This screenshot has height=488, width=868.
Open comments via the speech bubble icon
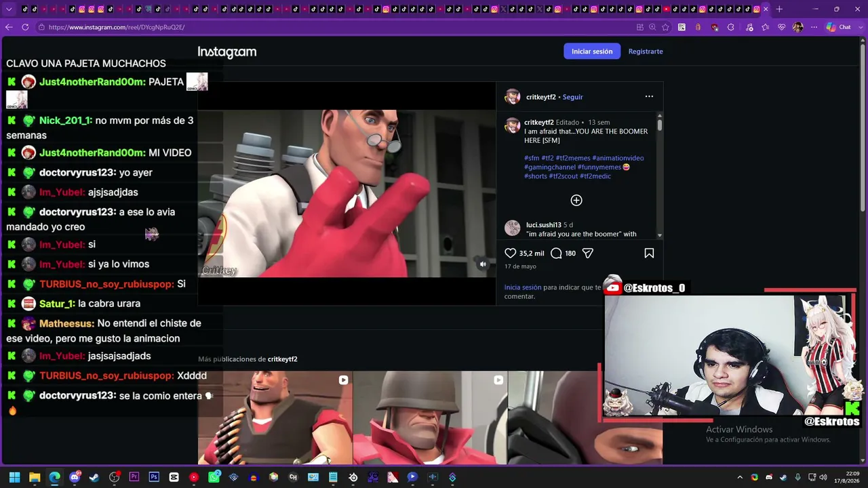tap(556, 253)
